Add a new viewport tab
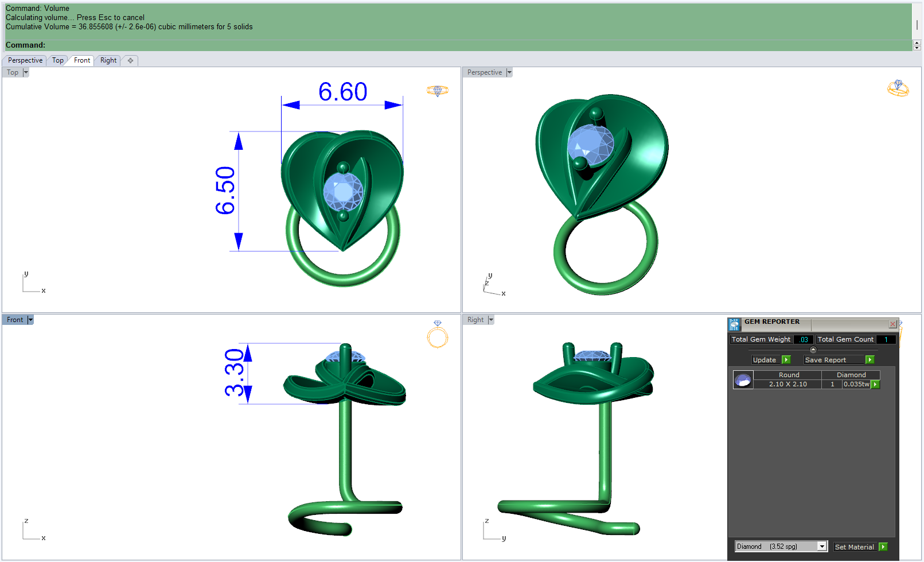 [x=130, y=60]
